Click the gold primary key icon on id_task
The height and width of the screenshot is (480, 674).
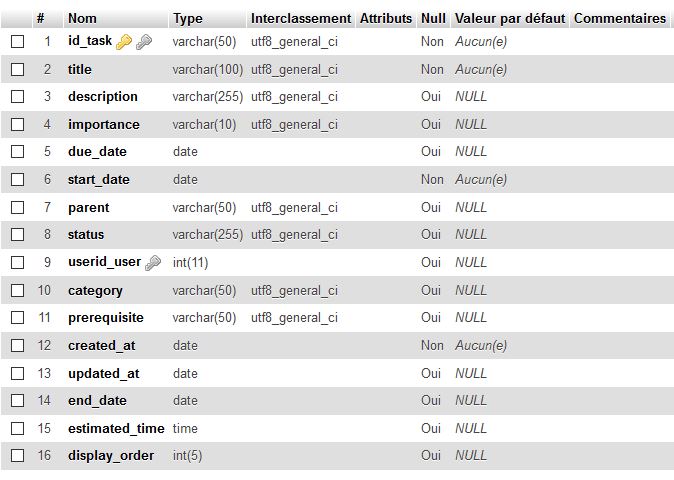(x=124, y=42)
